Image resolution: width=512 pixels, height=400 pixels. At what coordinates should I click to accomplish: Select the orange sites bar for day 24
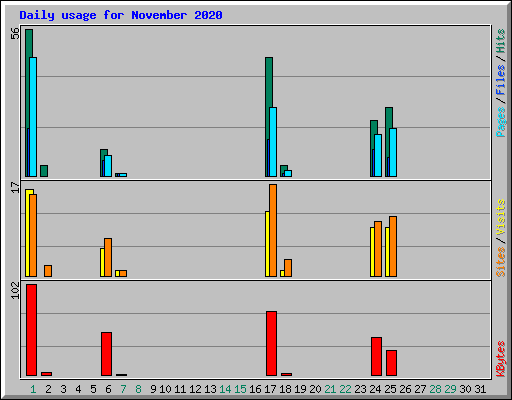pyautogui.click(x=378, y=249)
